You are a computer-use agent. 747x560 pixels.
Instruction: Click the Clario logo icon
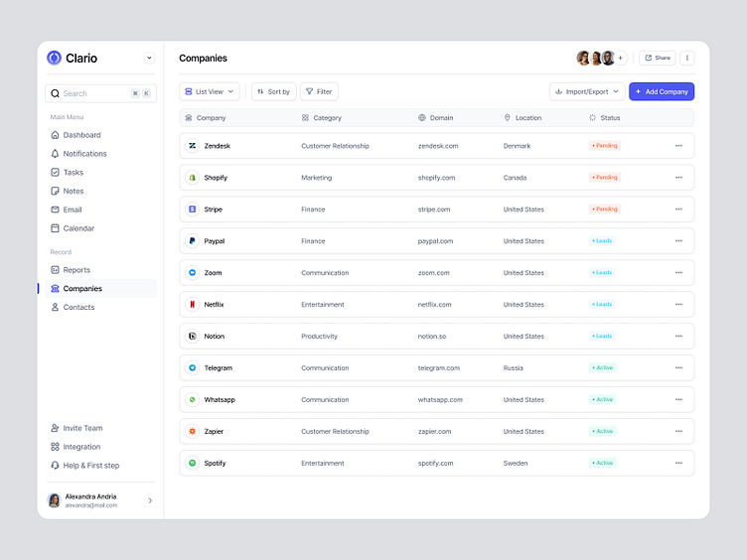tap(54, 59)
